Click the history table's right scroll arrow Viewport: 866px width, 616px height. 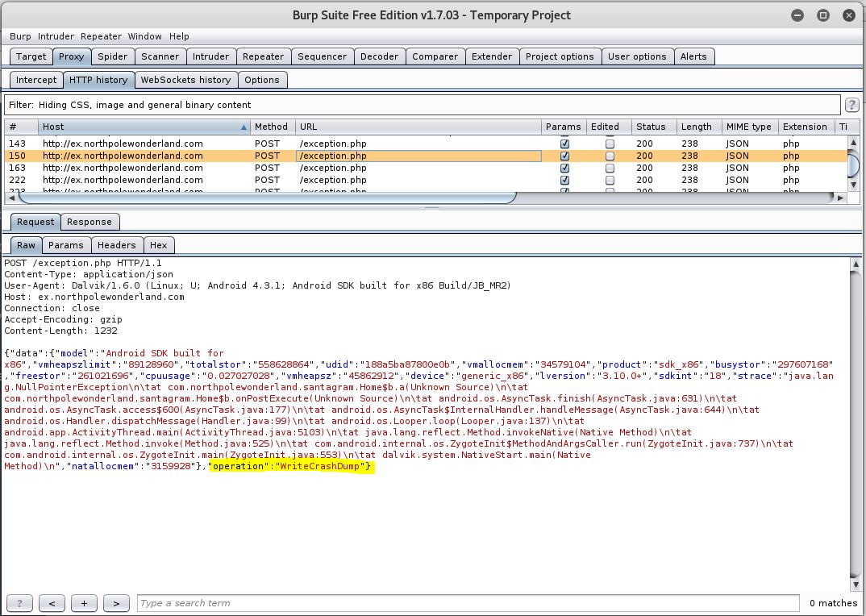click(842, 198)
